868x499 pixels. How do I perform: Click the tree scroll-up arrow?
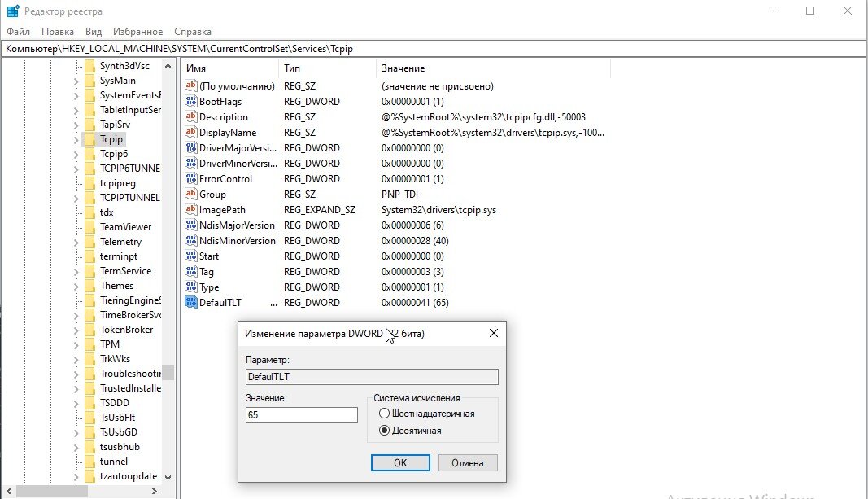(x=168, y=66)
